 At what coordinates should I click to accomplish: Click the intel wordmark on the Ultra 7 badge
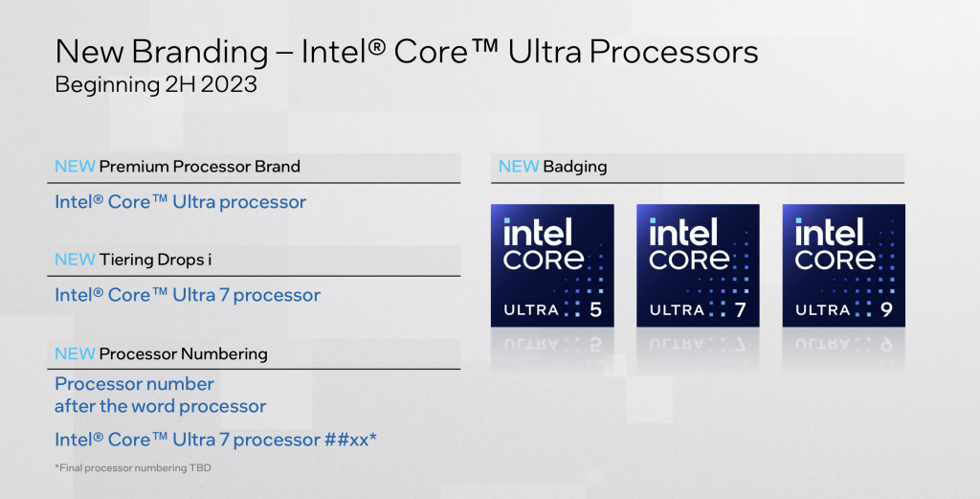(x=682, y=232)
